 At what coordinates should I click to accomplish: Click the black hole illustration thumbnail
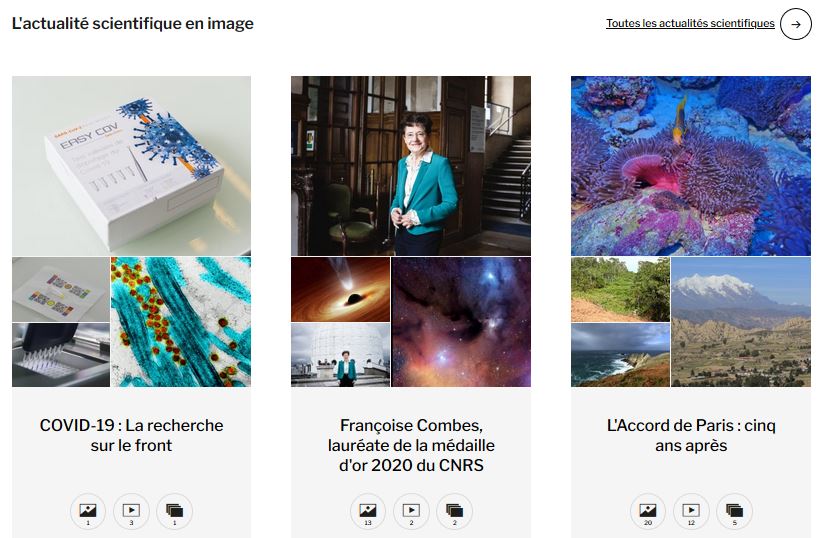pos(340,289)
